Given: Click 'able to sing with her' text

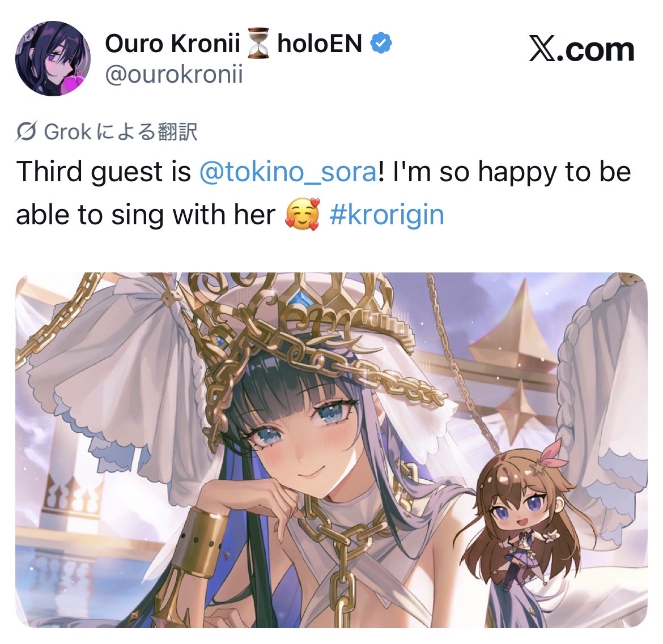Looking at the screenshot, I should point(146,215).
